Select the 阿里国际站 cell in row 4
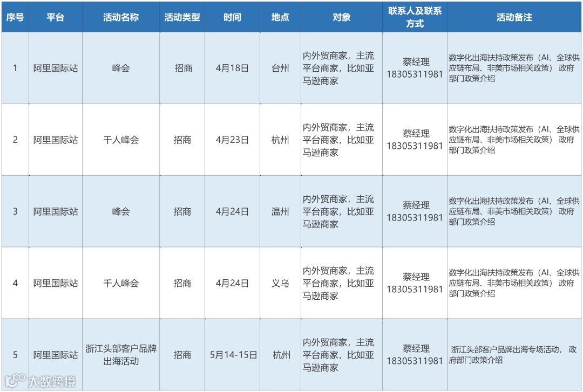 pos(56,283)
